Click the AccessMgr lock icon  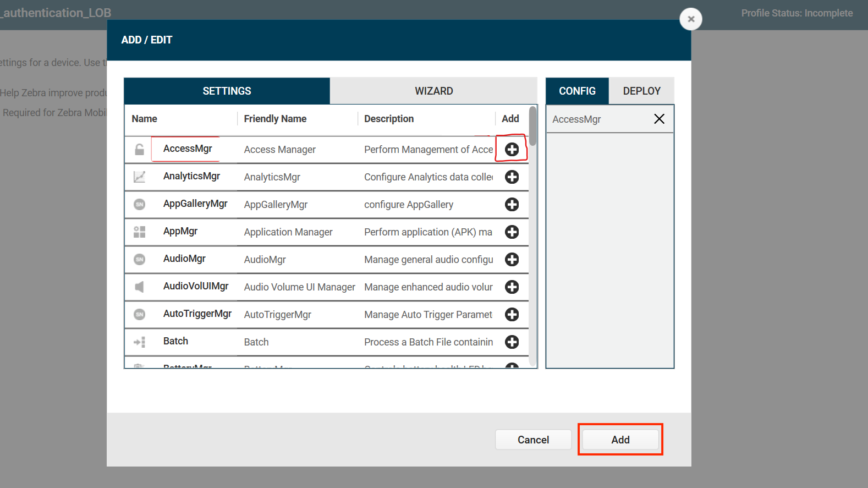point(140,150)
